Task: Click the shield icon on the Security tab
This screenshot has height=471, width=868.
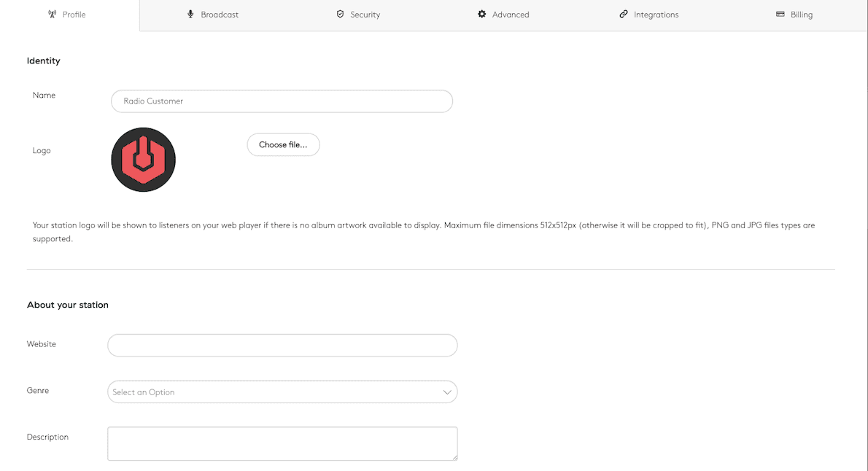Action: (340, 15)
